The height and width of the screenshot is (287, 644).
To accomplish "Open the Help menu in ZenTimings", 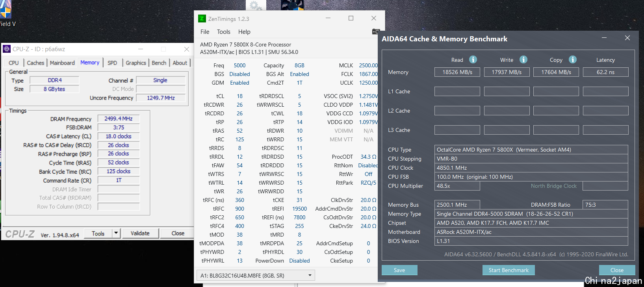I will [244, 32].
